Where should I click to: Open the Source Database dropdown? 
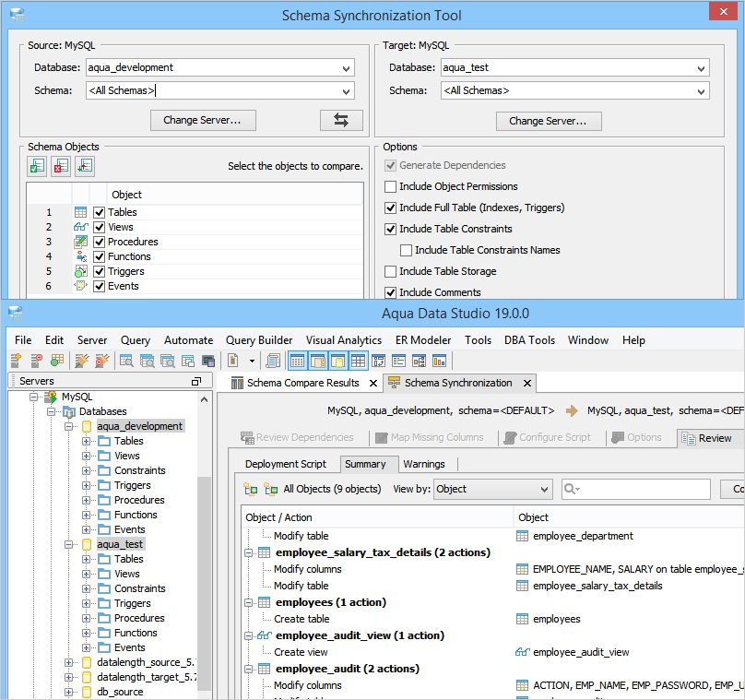(347, 68)
